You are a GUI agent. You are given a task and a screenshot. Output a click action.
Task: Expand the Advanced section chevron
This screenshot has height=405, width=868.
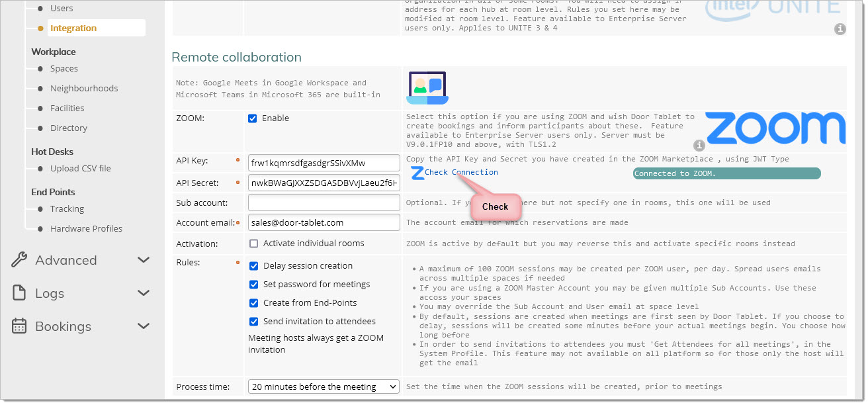(x=144, y=260)
